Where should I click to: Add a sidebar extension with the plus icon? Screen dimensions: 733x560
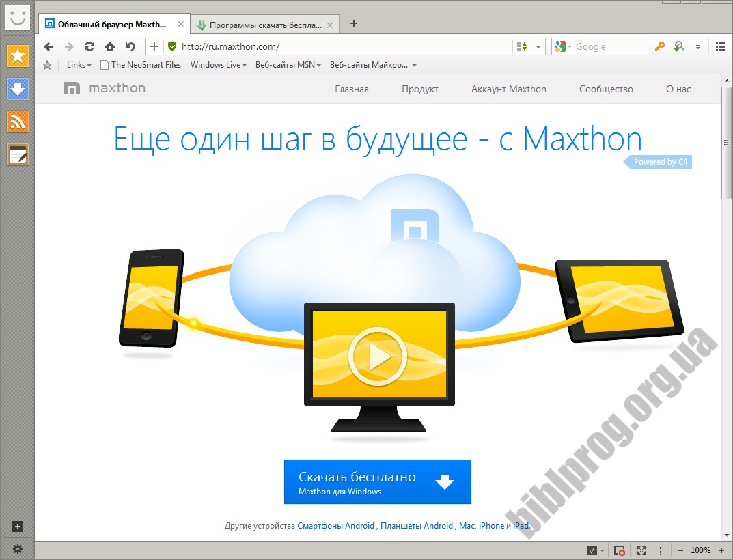coord(17,527)
